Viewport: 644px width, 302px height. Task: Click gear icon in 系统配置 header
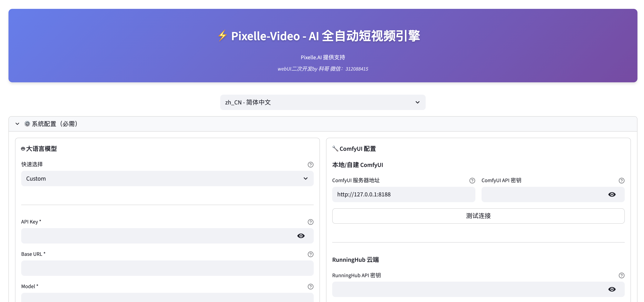pos(27,124)
